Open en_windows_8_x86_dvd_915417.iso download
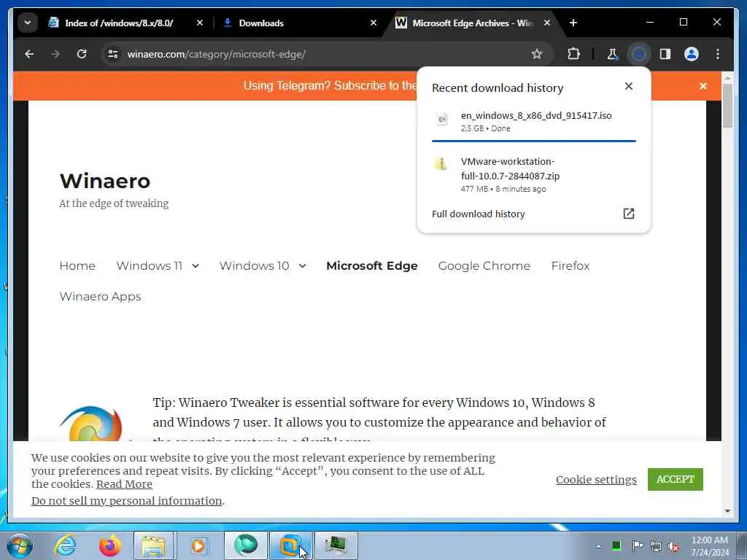Image resolution: width=747 pixels, height=560 pixels. (x=533, y=122)
